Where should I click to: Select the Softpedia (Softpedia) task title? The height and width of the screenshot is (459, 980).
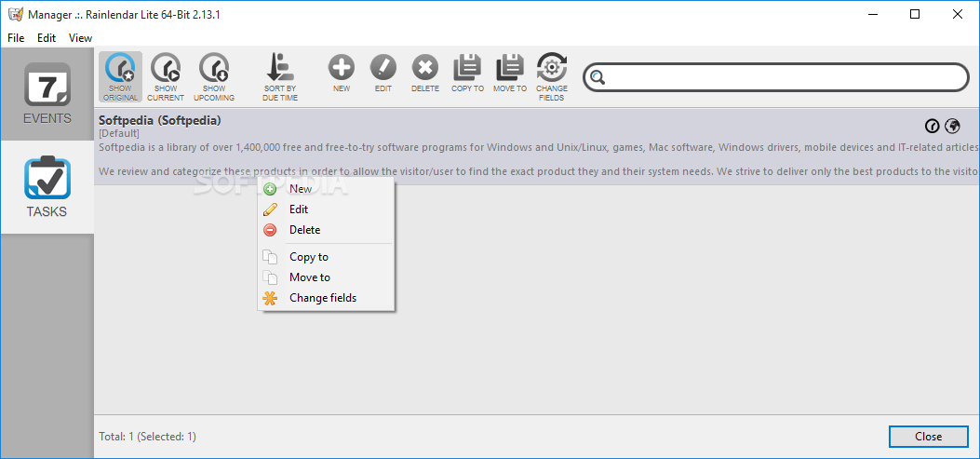[160, 121]
